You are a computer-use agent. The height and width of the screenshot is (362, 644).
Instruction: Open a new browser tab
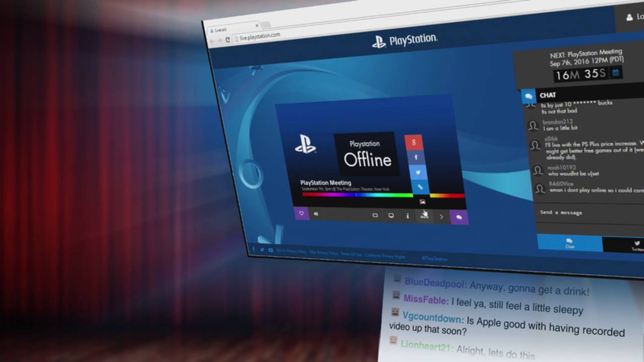[x=266, y=25]
